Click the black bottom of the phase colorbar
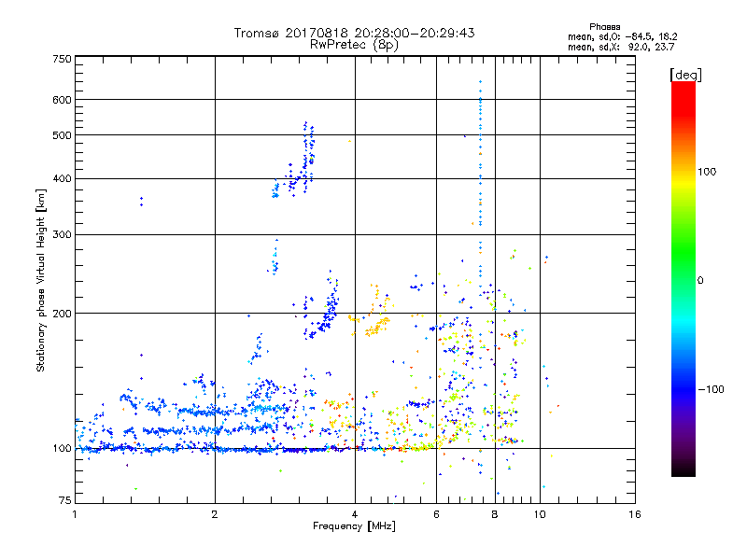Image resolution: width=747 pixels, height=560 pixels. click(x=683, y=471)
